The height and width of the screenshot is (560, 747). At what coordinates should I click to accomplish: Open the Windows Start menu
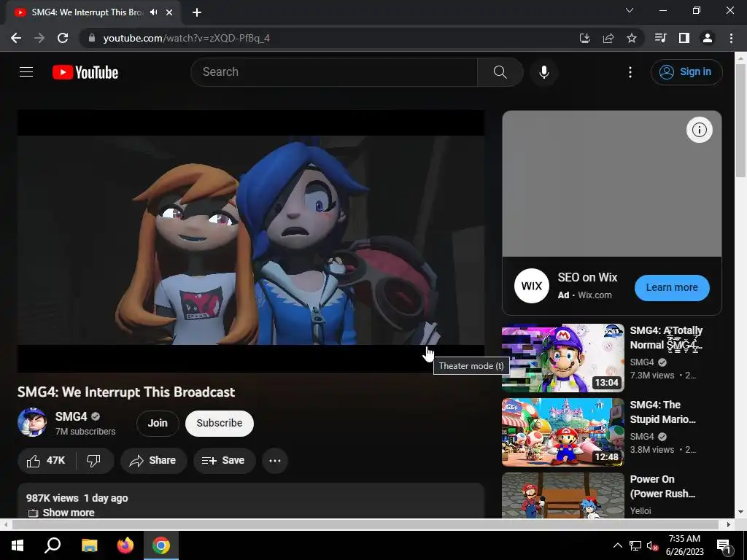18,545
